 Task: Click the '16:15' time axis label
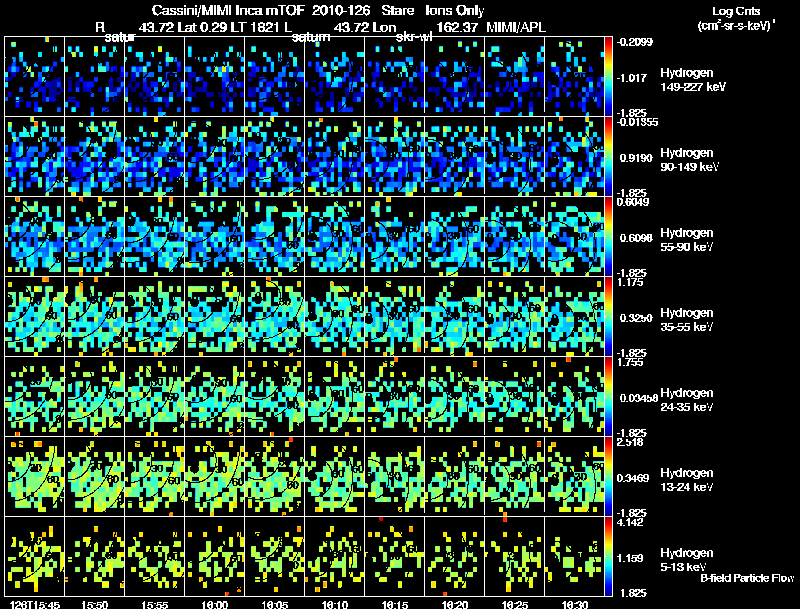(x=394, y=605)
